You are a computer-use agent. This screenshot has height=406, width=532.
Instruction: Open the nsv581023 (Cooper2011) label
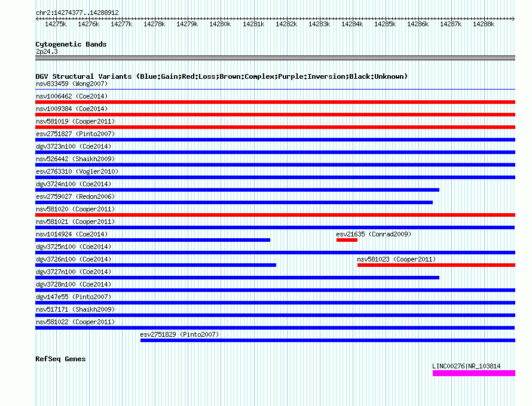(396, 259)
